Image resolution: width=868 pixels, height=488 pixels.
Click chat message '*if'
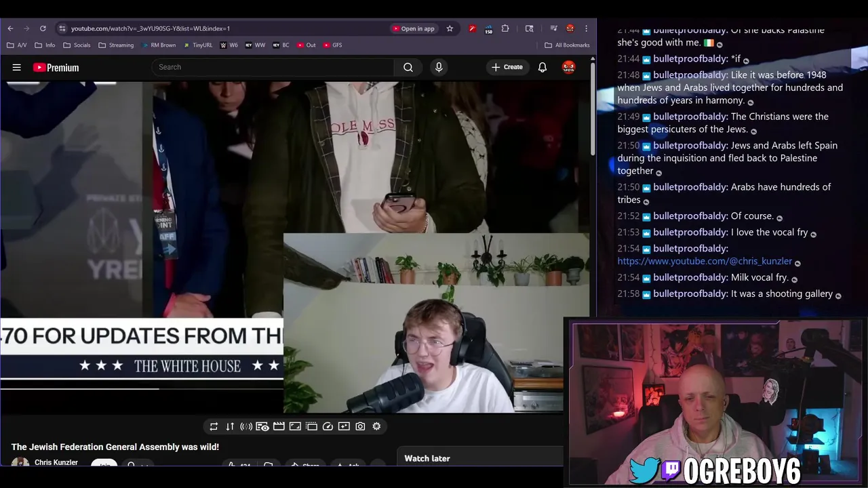pos(736,58)
